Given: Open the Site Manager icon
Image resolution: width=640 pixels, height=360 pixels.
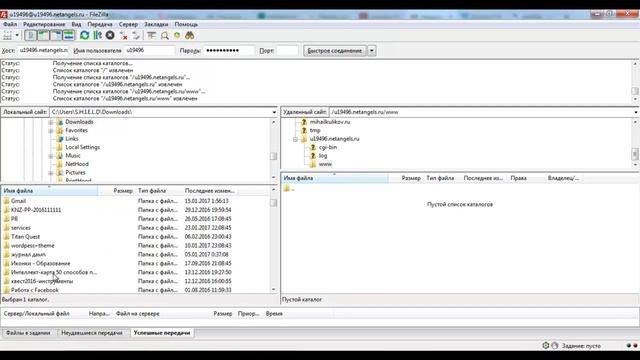Looking at the screenshot, I should click(7, 36).
